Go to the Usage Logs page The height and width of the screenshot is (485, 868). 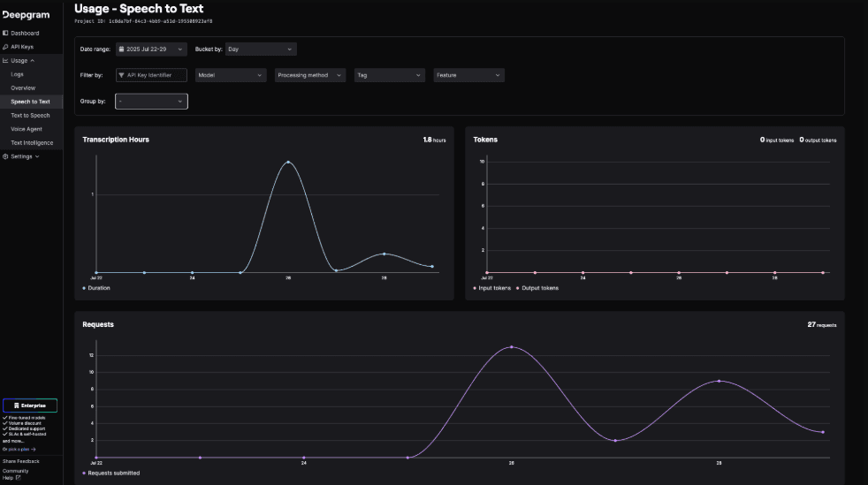[x=17, y=75]
